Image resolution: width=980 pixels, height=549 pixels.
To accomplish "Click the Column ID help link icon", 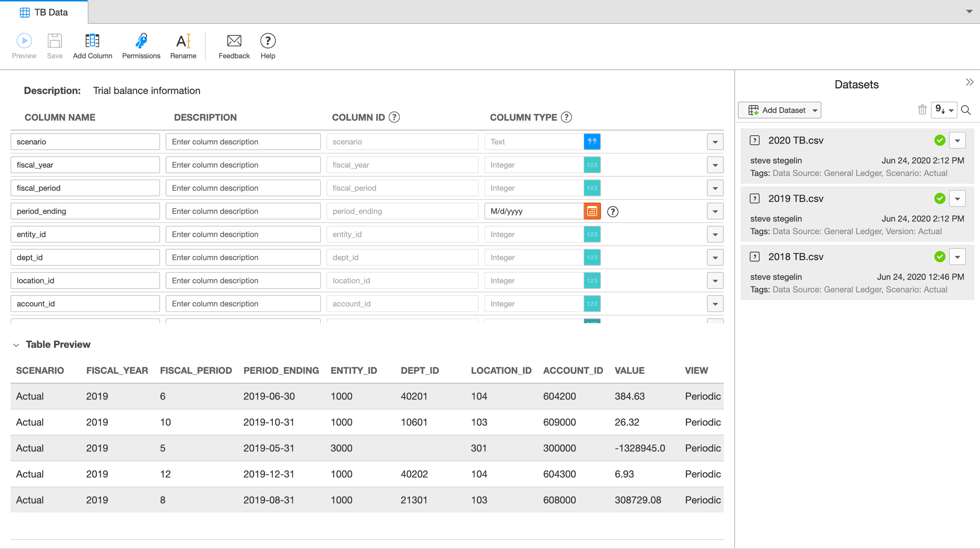I will 395,117.
